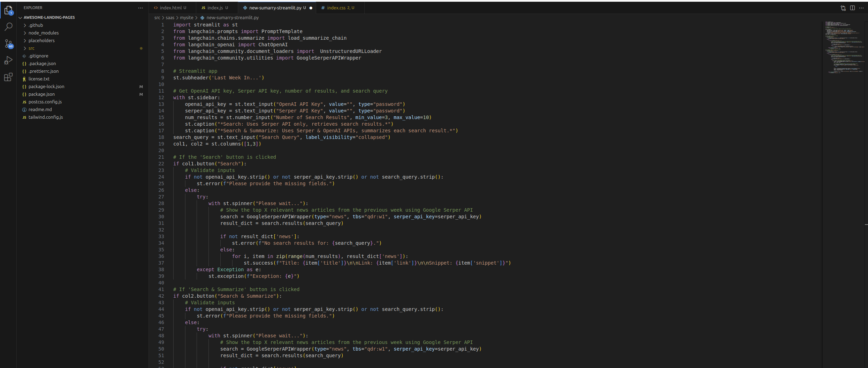Expand the src folder in Explorer

(31, 48)
